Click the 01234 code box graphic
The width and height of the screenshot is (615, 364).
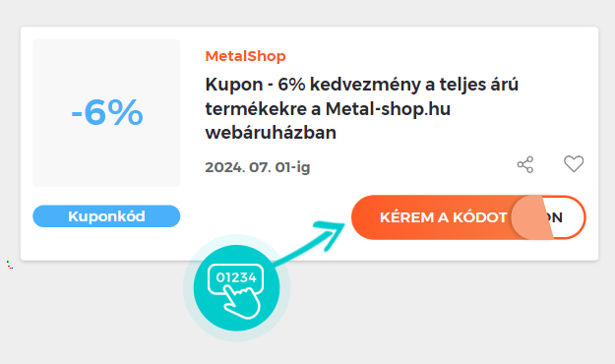pyautogui.click(x=236, y=277)
